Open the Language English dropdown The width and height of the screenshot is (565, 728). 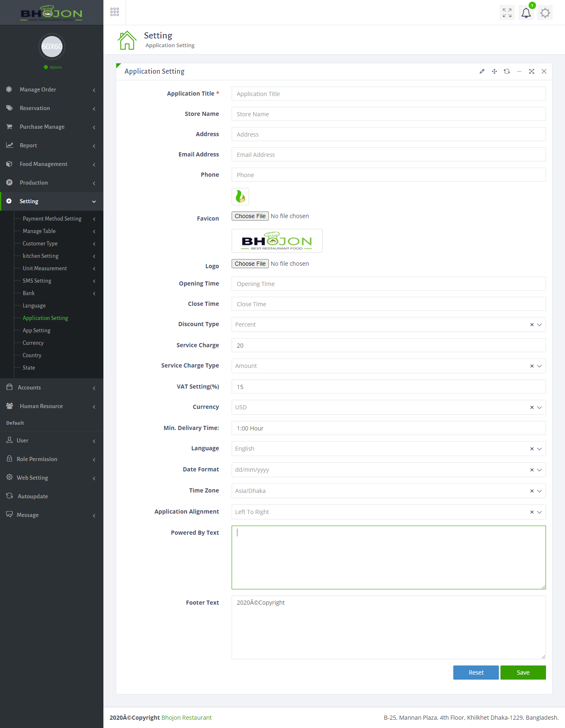click(539, 449)
